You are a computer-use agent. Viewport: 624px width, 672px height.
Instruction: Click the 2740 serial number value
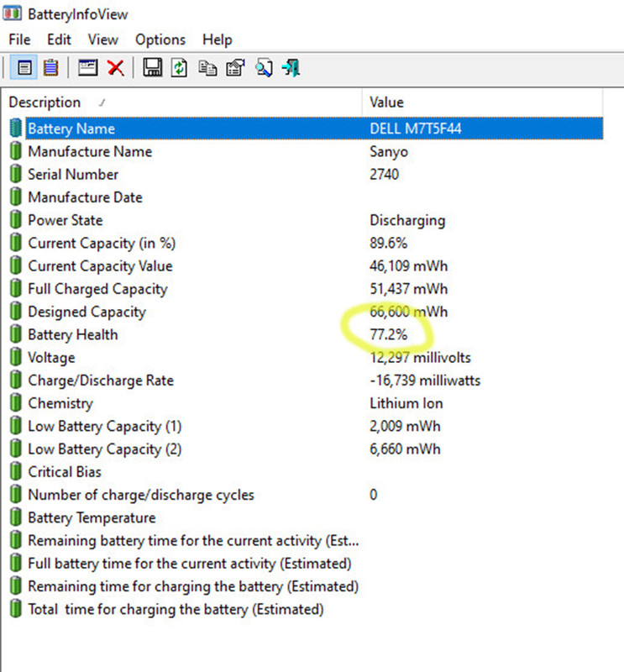click(x=384, y=174)
